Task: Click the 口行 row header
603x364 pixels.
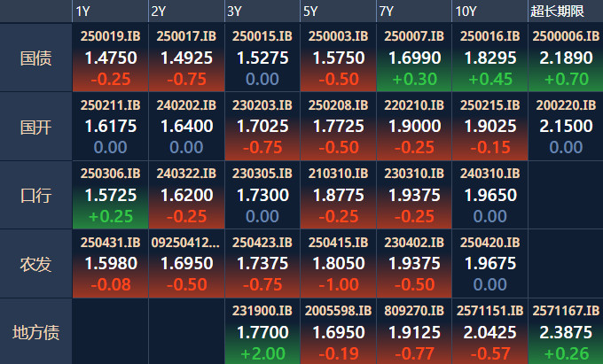Action: [x=35, y=195]
